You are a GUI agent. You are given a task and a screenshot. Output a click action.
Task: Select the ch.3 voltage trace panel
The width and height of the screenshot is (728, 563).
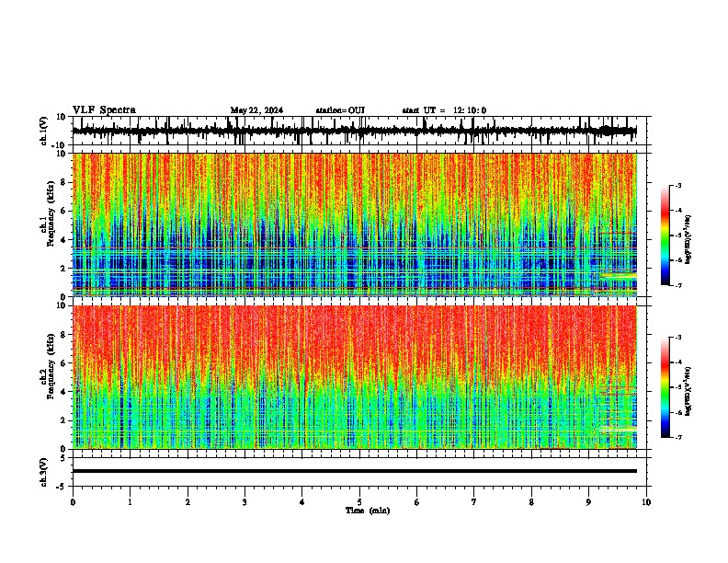[359, 472]
